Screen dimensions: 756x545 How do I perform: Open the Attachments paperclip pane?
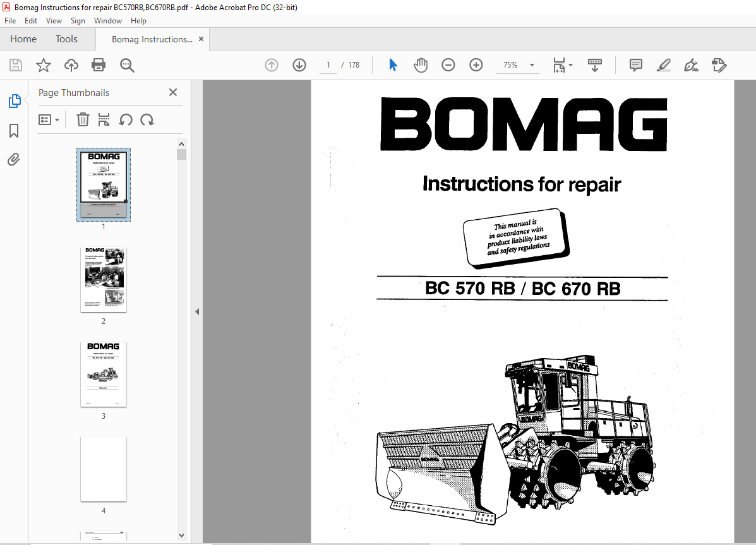[14, 160]
